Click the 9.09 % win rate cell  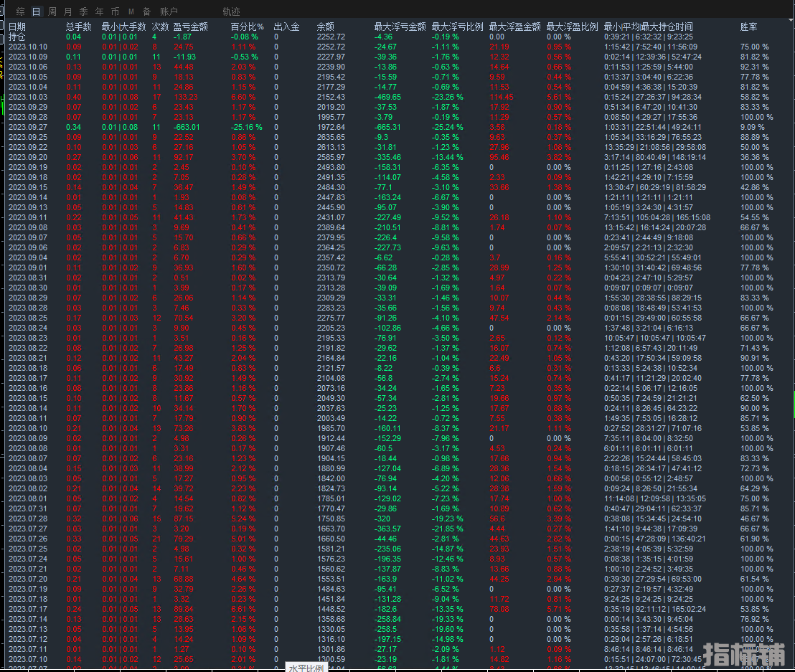coord(753,127)
